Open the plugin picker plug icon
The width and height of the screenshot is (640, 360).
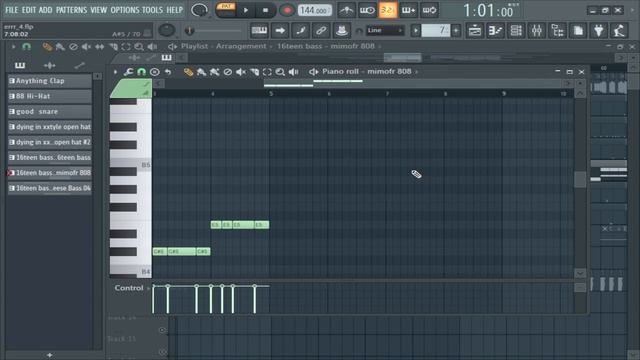pos(598,30)
